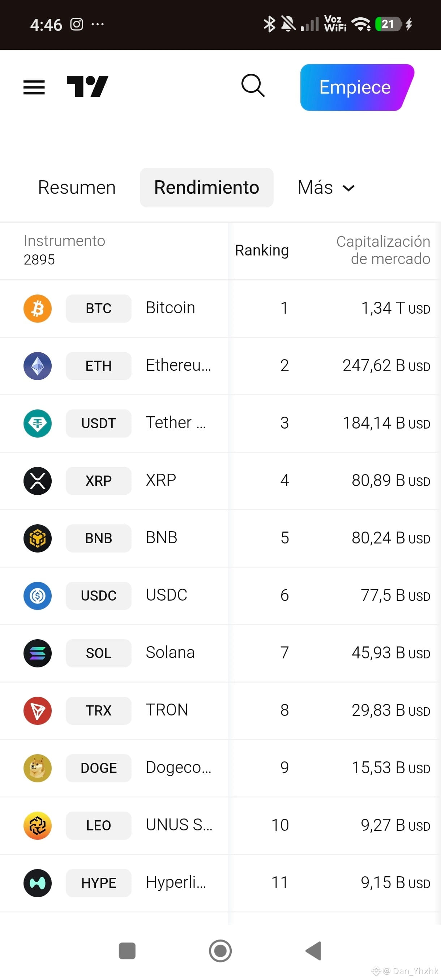Tap the TradingView logo
Image resolution: width=441 pixels, height=980 pixels.
coord(87,87)
